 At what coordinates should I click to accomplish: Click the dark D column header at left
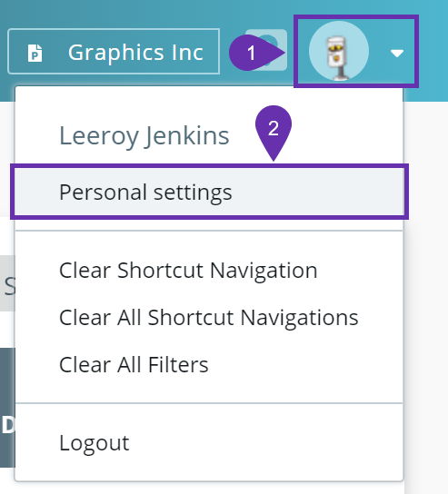pyautogui.click(x=7, y=408)
